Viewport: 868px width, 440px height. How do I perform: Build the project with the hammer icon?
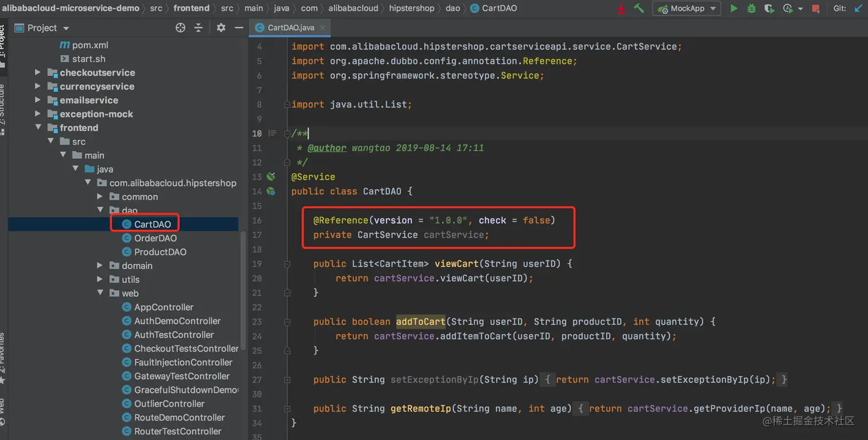pos(639,9)
